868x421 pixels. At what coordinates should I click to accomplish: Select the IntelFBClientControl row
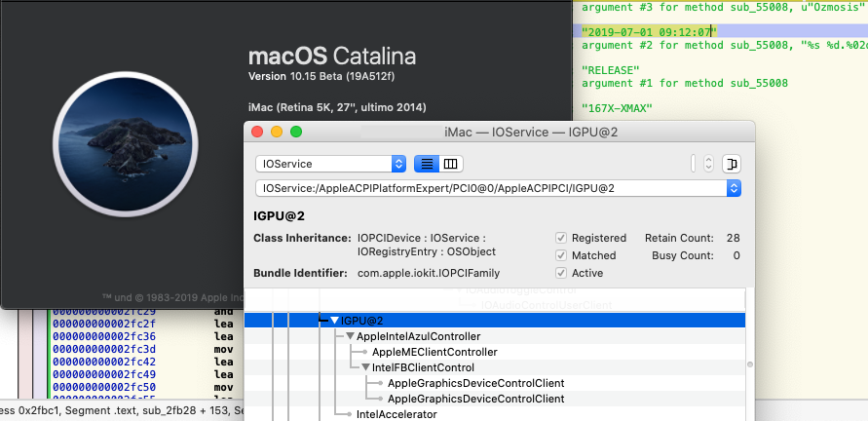tap(495, 367)
